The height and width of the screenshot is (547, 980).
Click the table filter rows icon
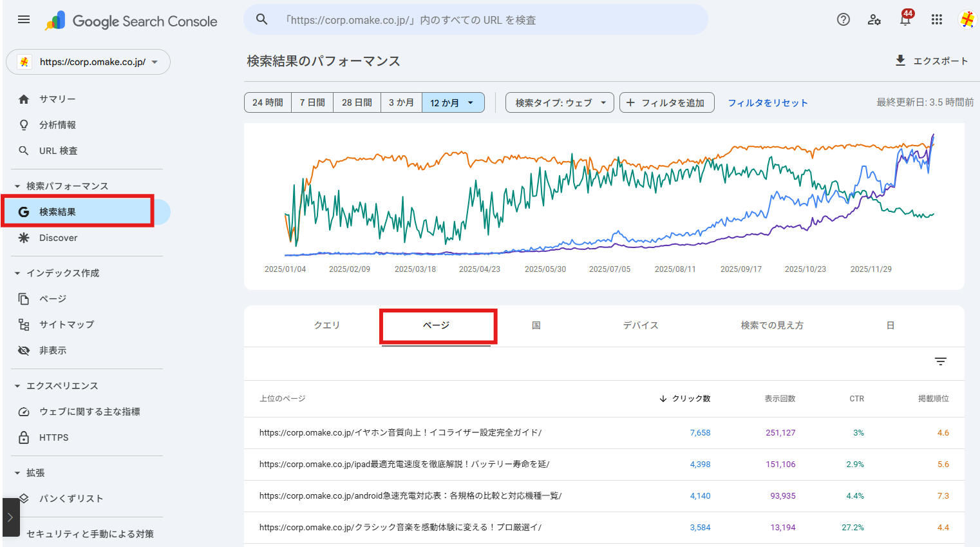(940, 361)
